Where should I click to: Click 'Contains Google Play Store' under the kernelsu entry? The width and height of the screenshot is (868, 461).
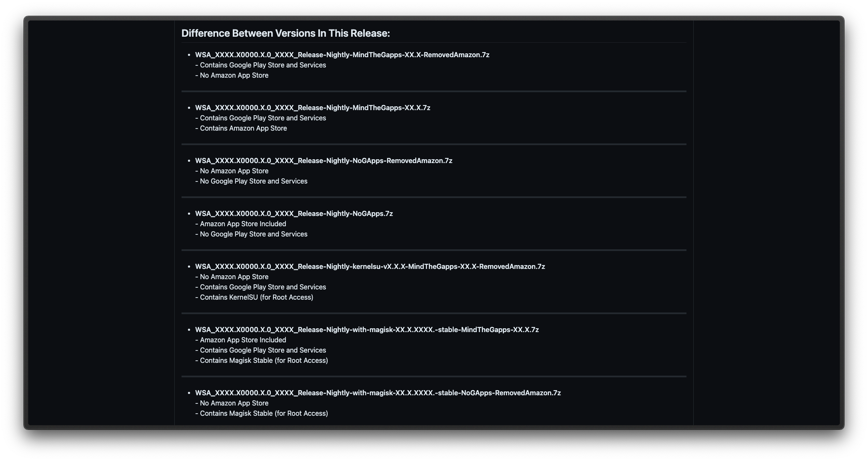(x=261, y=287)
